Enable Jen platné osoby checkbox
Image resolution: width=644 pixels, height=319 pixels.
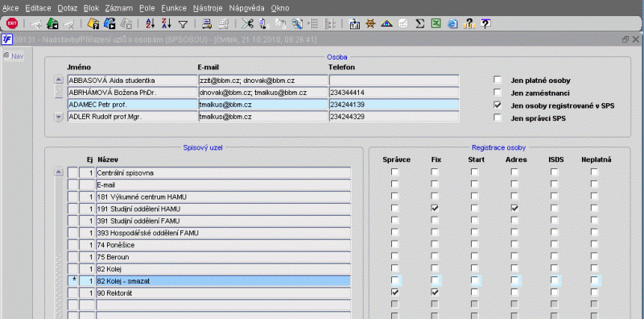tap(497, 79)
